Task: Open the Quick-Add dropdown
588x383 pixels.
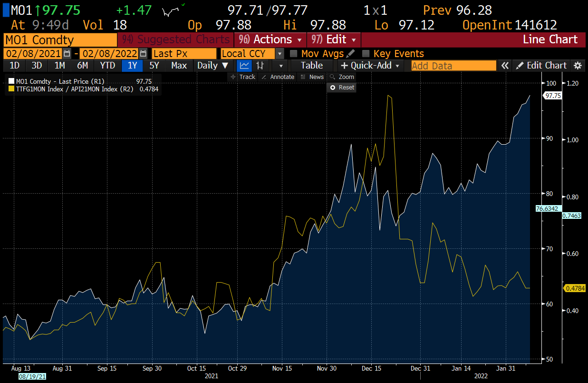Action: pyautogui.click(x=371, y=66)
